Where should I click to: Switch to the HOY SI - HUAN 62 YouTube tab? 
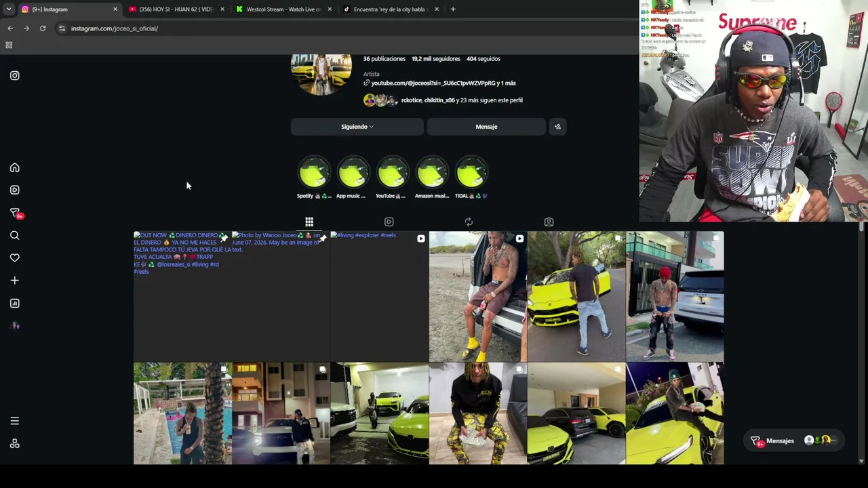tap(176, 9)
